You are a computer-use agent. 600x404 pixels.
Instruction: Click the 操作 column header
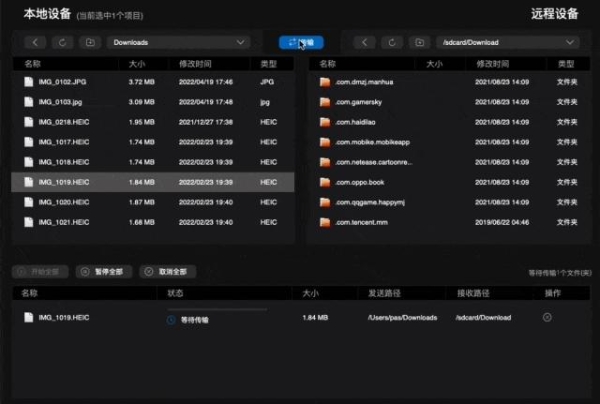point(553,293)
